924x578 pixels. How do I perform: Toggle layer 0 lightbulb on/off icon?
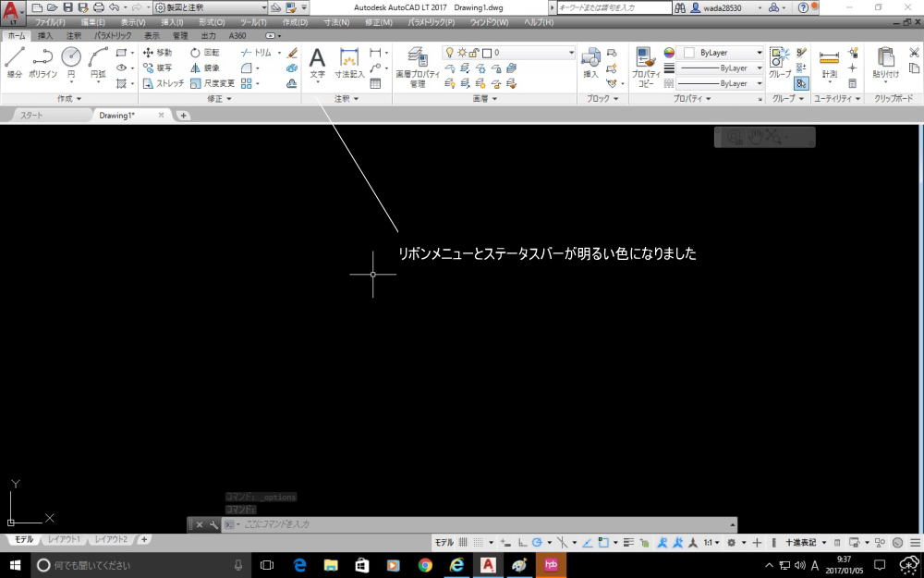tap(449, 53)
